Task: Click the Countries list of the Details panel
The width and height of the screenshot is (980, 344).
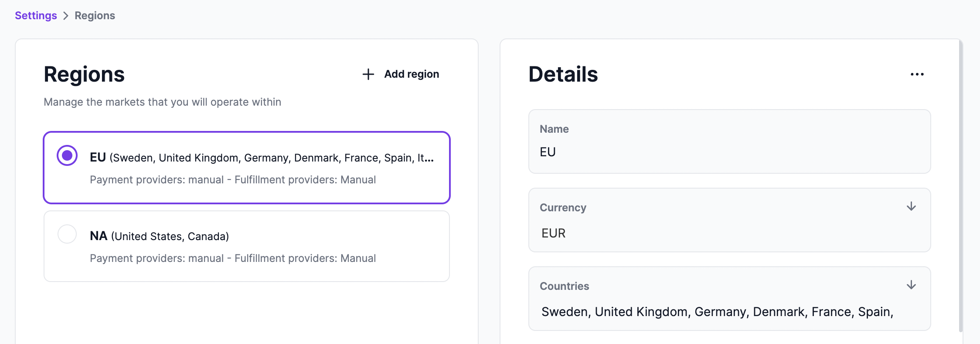Action: (x=730, y=312)
